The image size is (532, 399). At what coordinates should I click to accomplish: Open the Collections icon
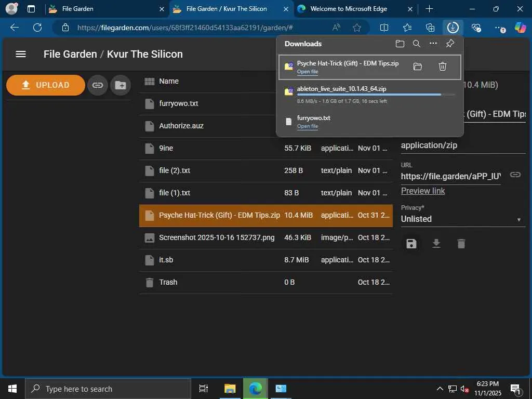430,28
